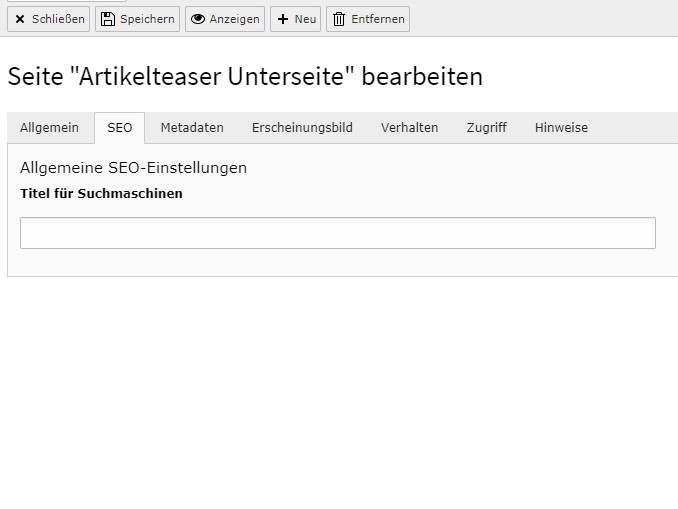Open the Verhalten tab
This screenshot has height=509, width=678.
(x=409, y=128)
